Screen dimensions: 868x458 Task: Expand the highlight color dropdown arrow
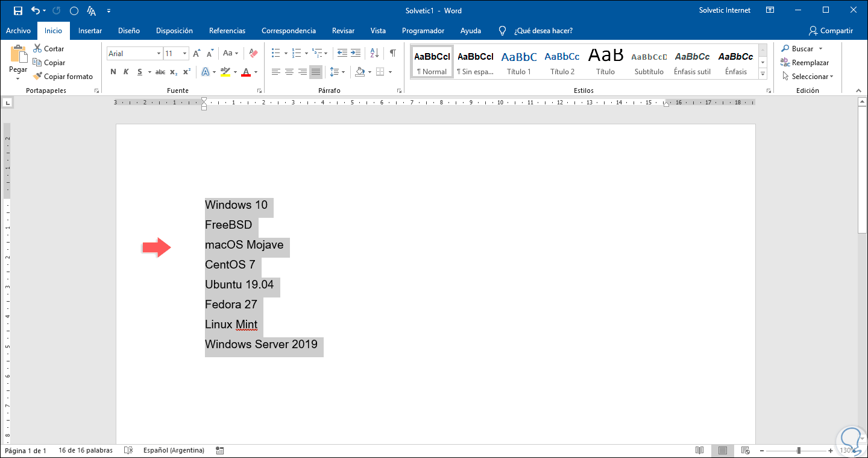click(x=235, y=72)
